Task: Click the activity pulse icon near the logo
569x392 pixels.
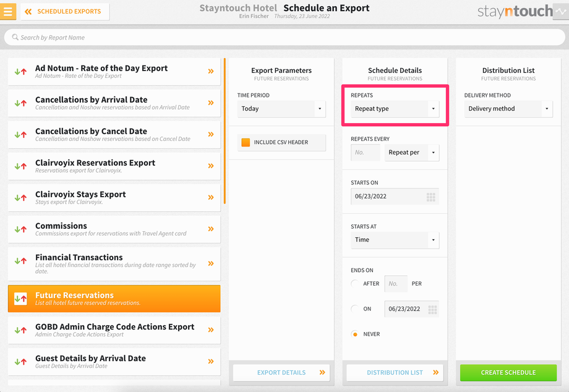Action: point(561,11)
